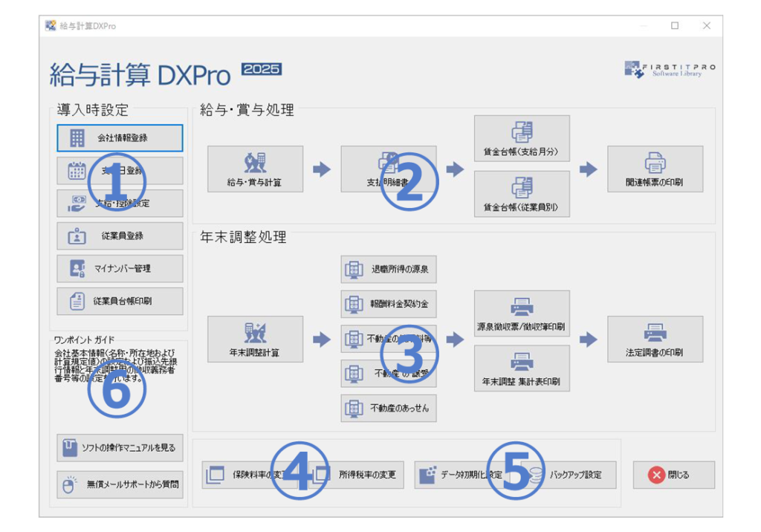Select the 従業員登録 ID badge icon
The height and width of the screenshot is (532, 761).
tap(77, 236)
